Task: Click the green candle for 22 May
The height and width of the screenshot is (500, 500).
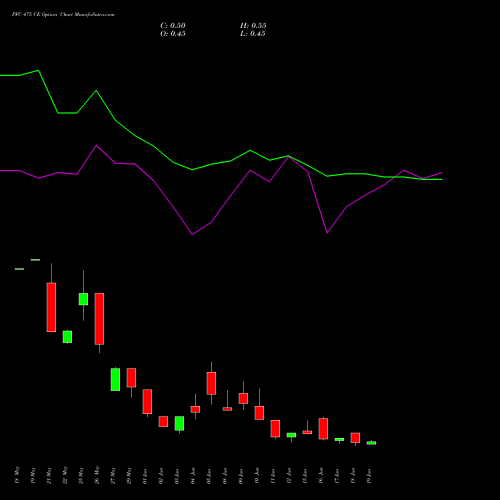Action: click(67, 337)
